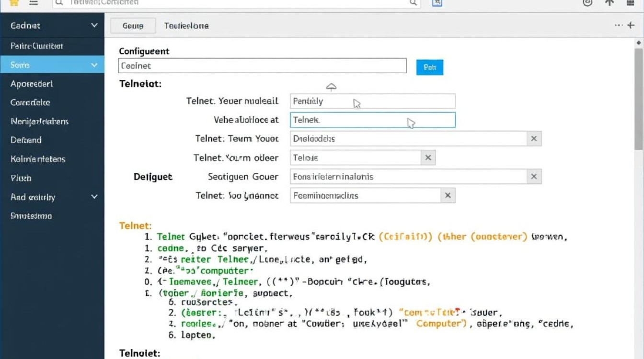Click the hamburger menu icon in top bar
The image size is (644, 359).
point(34,2)
